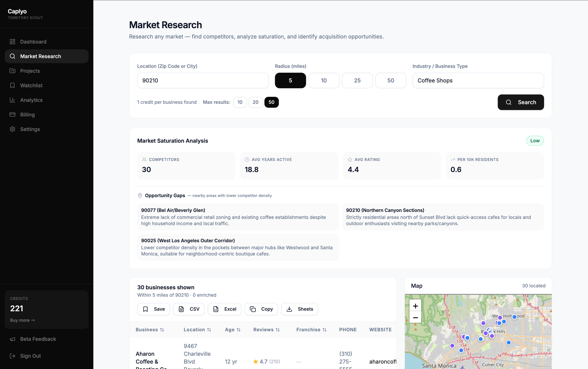Export results to Excel

(x=224, y=309)
